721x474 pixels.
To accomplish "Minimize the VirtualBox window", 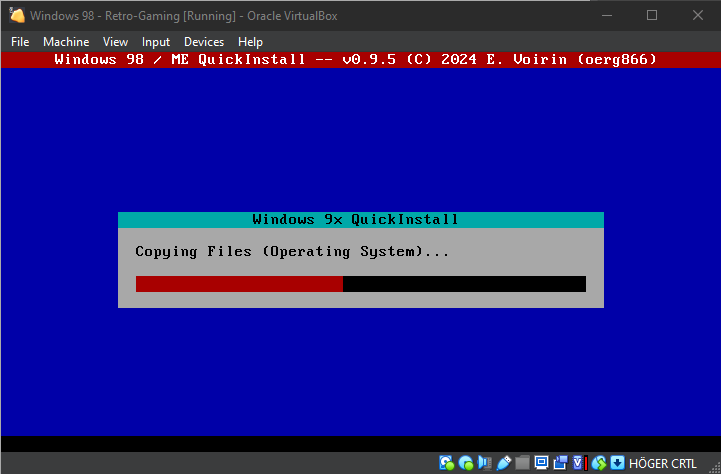I will click(607, 15).
